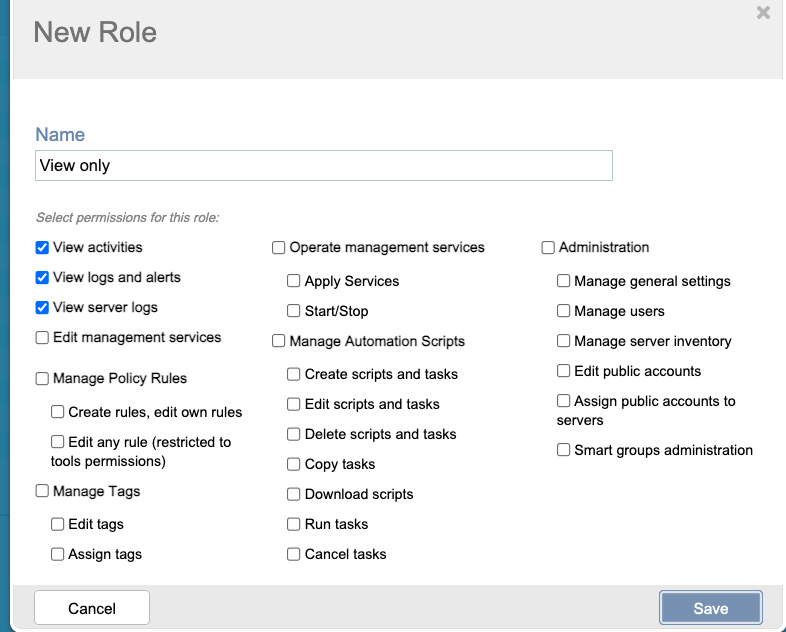Enable Assign public accounts to servers
Viewport: 786px width, 632px height.
[x=564, y=401]
